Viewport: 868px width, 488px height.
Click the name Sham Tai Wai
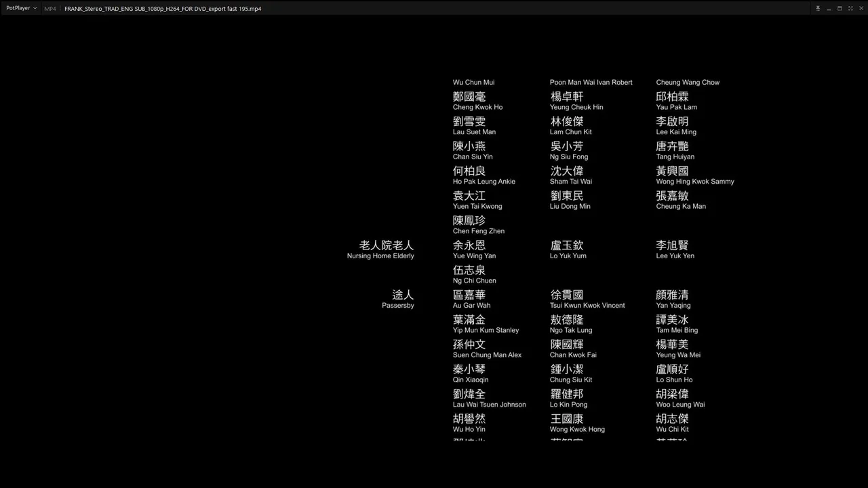[571, 182]
